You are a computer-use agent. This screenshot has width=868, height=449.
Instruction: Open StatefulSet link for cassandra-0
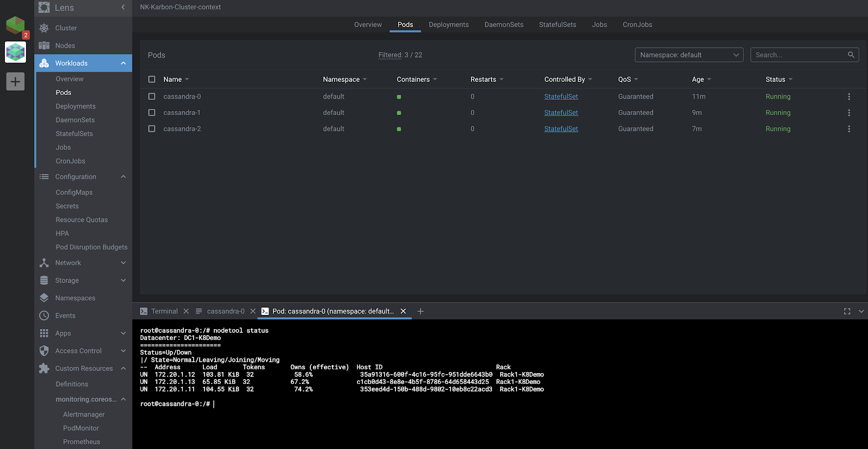point(561,97)
